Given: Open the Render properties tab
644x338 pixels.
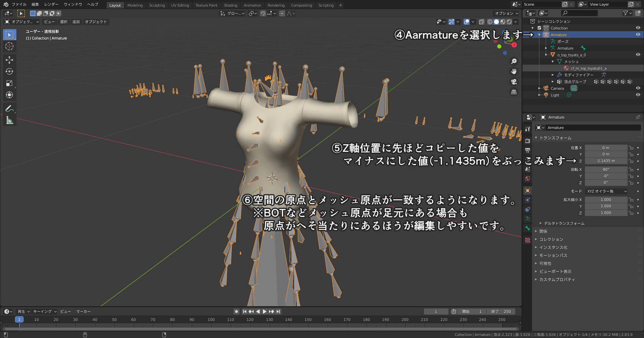Looking at the screenshot, I should pyautogui.click(x=528, y=141).
